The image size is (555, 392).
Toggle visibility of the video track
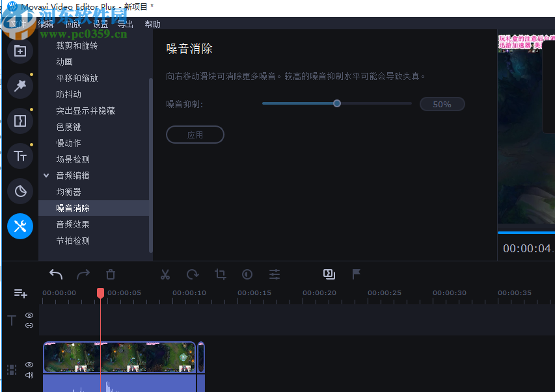coord(29,365)
